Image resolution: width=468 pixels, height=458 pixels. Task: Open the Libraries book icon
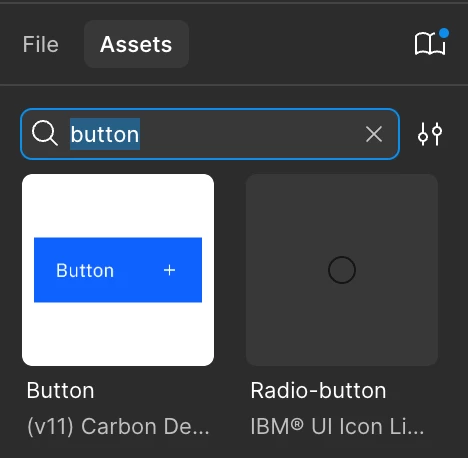coord(430,44)
